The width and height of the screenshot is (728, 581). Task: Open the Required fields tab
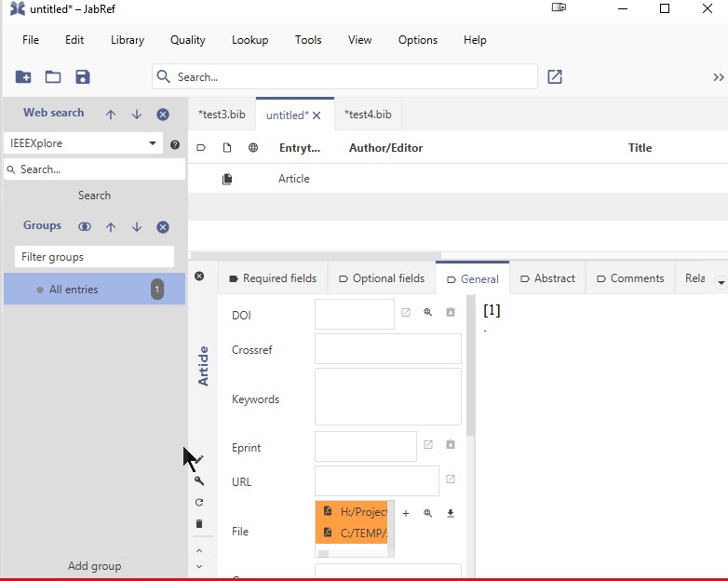(273, 278)
